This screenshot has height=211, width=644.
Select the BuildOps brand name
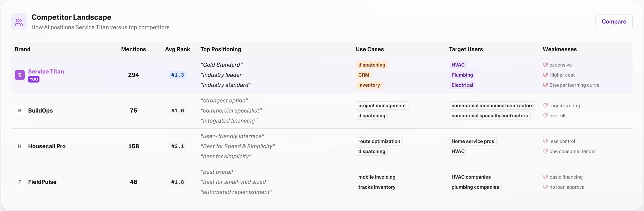(41, 110)
